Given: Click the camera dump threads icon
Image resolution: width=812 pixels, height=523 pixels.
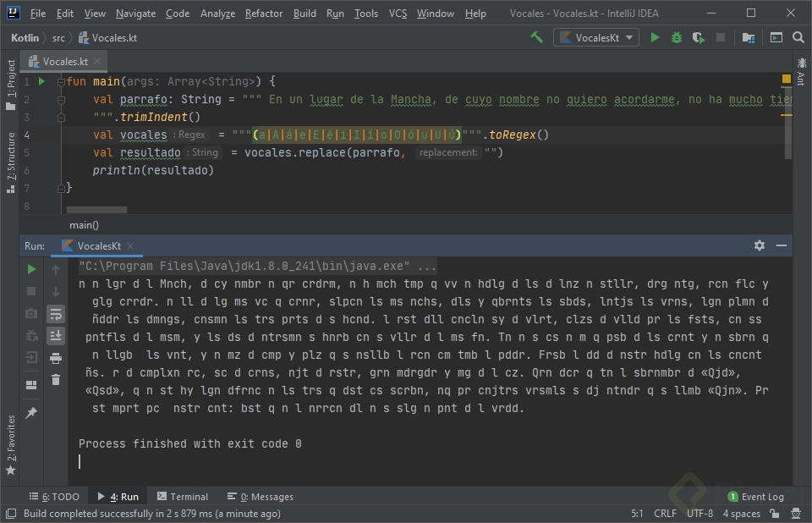Looking at the screenshot, I should click(31, 314).
